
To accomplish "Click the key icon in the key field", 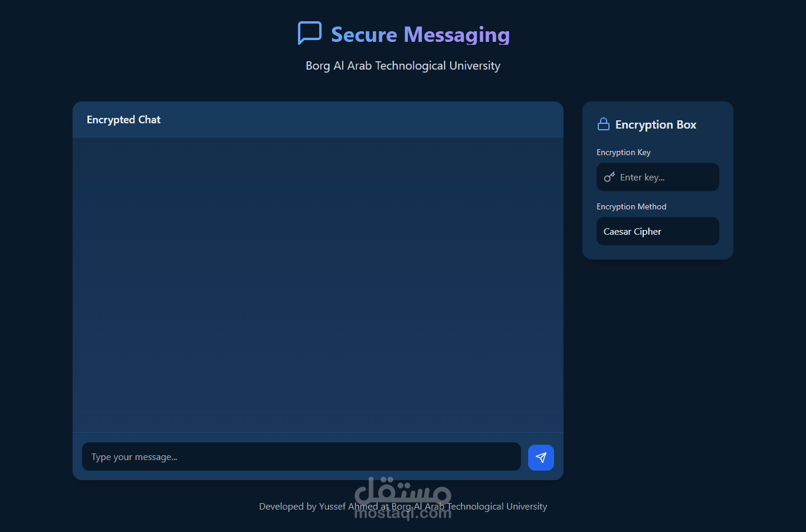I will pyautogui.click(x=610, y=177).
